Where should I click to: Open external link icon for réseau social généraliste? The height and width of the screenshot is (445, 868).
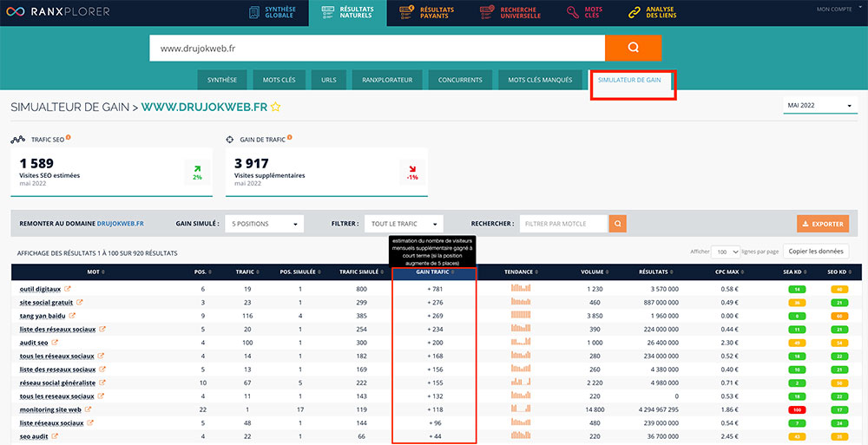click(102, 383)
